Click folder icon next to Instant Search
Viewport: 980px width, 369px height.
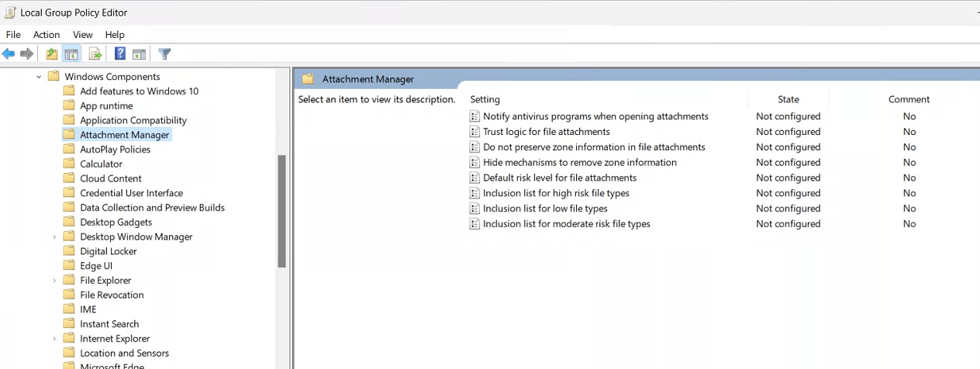click(69, 324)
